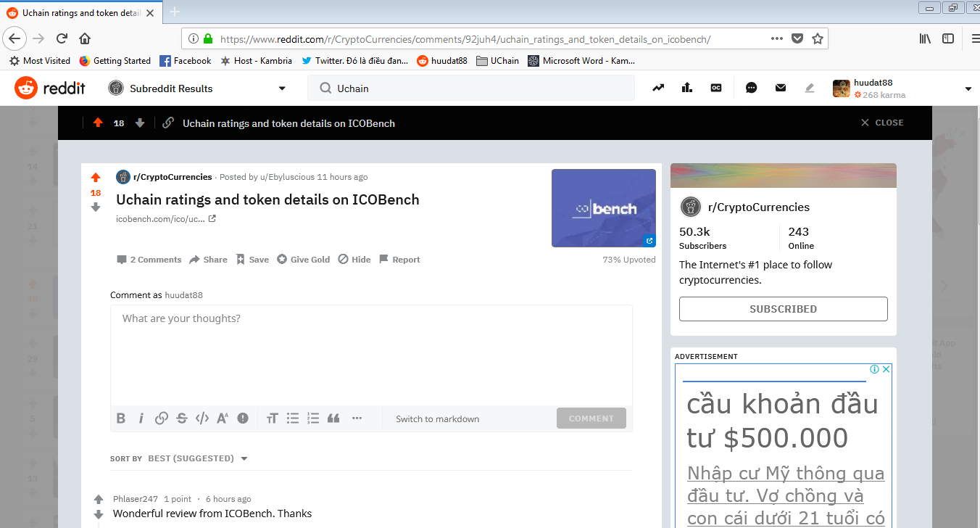Screen dimensions: 980x528
Task: Open the 2 Comments link
Action: 149,260
